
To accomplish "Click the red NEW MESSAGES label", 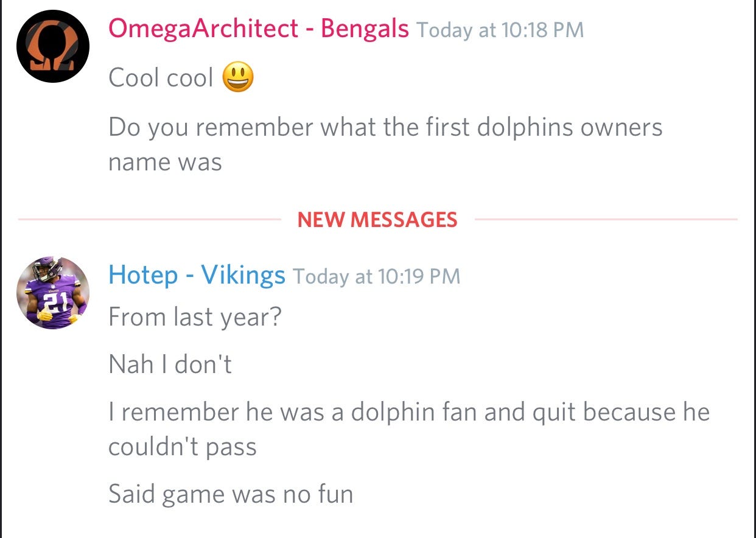I will point(377,219).
